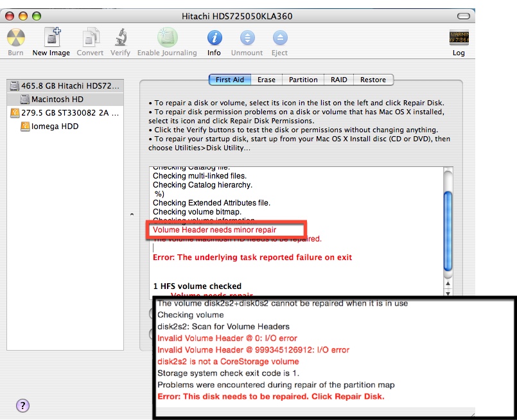Click the Eject toolbar icon

(280, 38)
